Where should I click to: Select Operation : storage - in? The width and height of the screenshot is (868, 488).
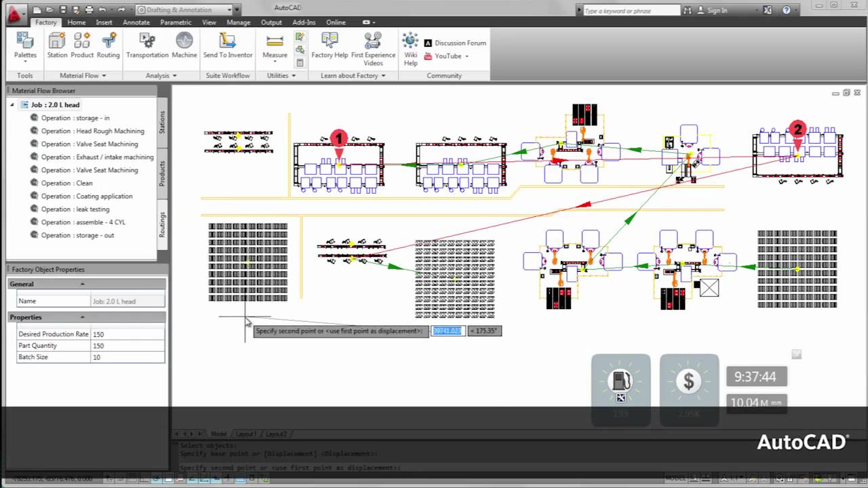tap(75, 118)
